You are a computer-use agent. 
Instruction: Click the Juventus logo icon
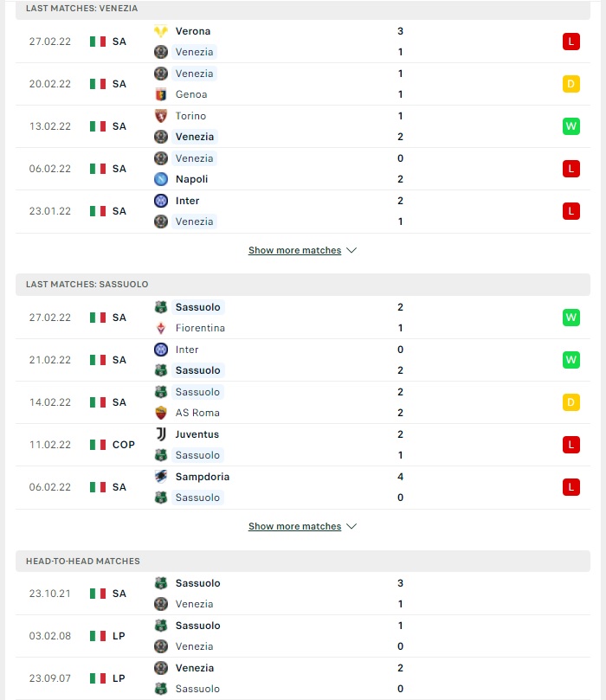pos(161,434)
